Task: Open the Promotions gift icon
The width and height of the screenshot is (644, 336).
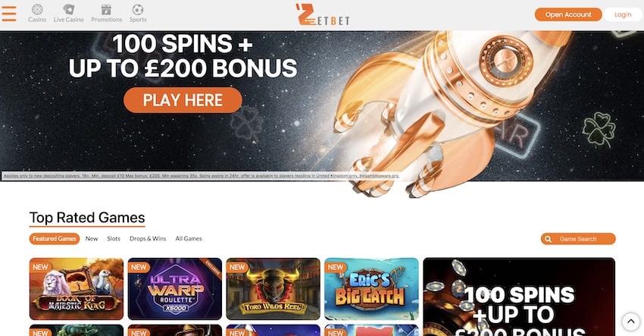Action: 106,9
